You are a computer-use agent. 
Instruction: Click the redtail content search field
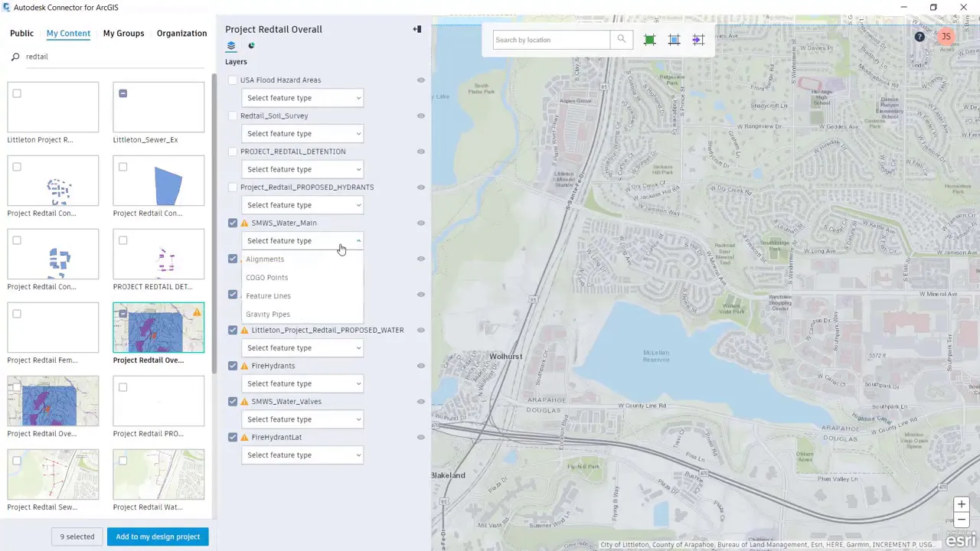point(115,57)
